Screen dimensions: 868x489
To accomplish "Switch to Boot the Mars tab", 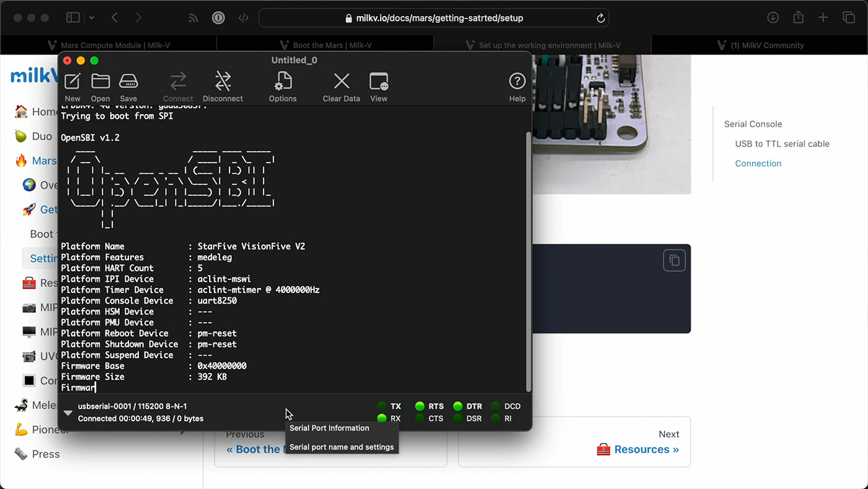I will pyautogui.click(x=325, y=45).
